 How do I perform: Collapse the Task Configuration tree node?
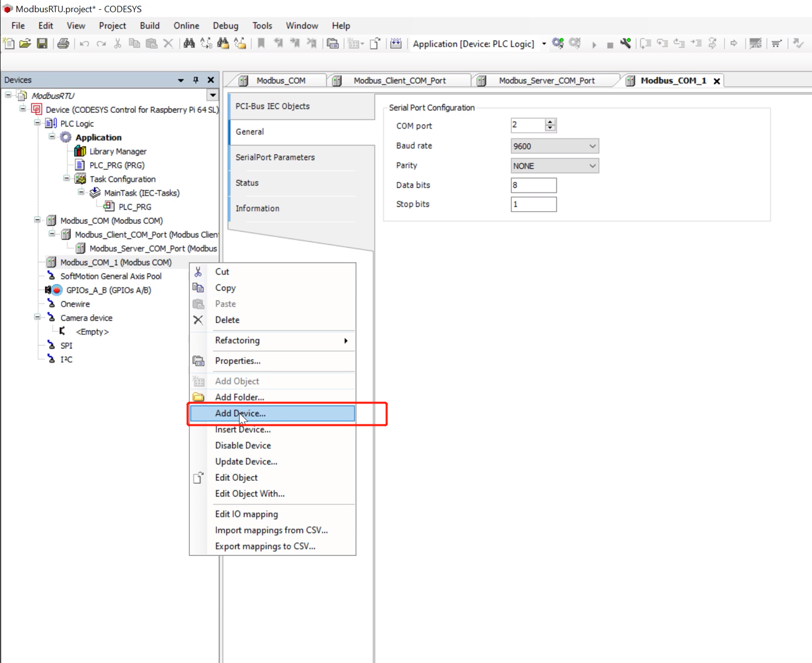coord(67,179)
